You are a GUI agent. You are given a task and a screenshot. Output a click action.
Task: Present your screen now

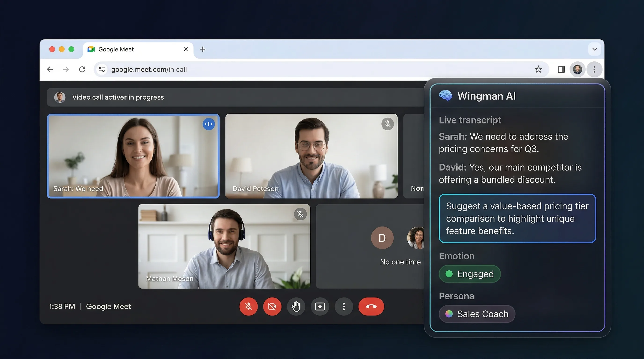(x=320, y=306)
